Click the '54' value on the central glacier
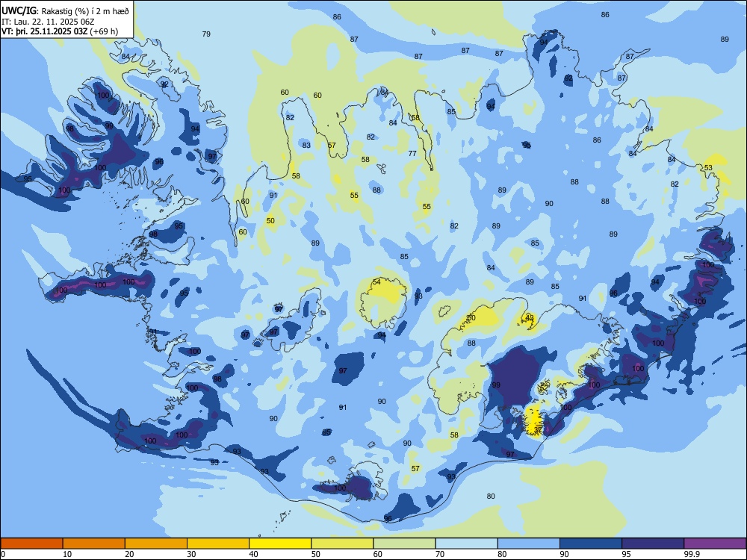Screen dimensions: 747x560 (376, 282)
